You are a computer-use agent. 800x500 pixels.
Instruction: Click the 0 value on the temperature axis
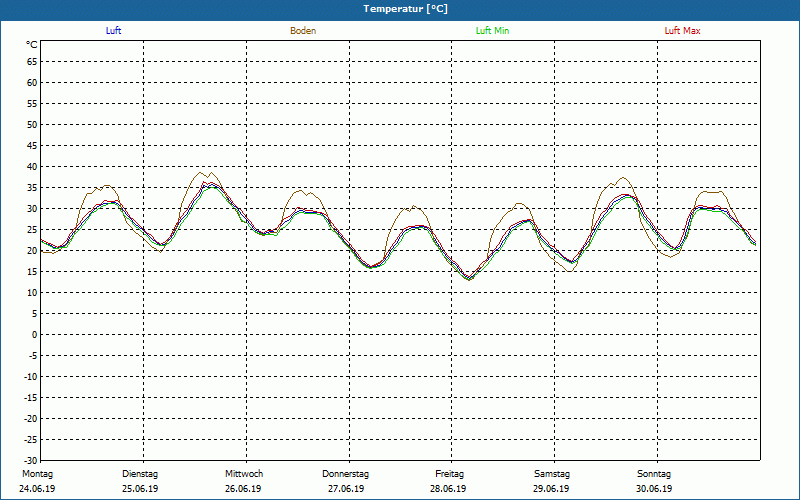click(35, 335)
